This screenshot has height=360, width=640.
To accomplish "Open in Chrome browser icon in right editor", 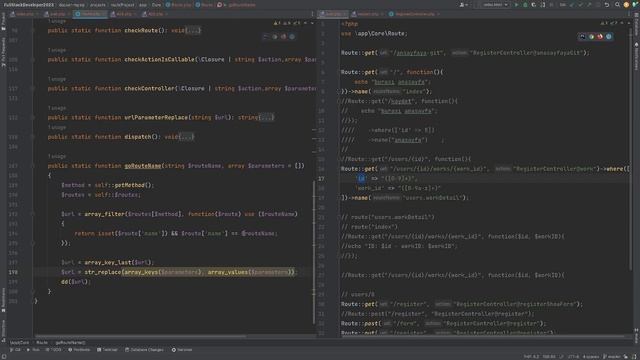I will (591, 37).
